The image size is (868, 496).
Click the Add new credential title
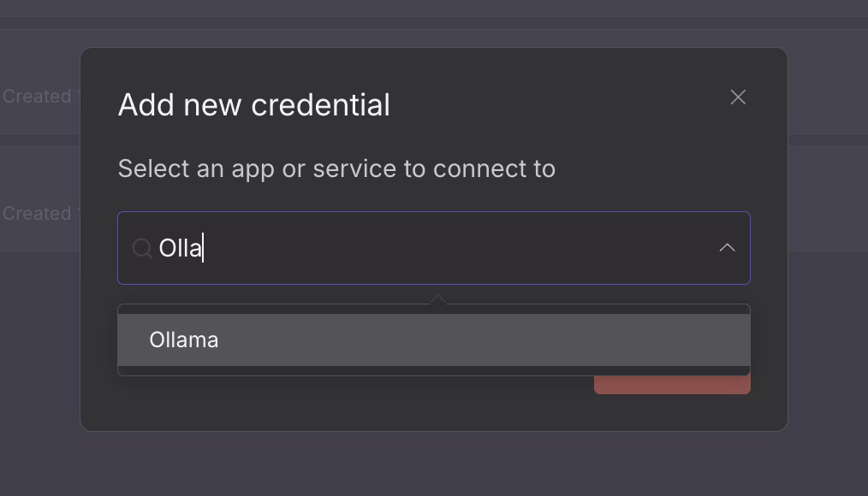click(253, 104)
